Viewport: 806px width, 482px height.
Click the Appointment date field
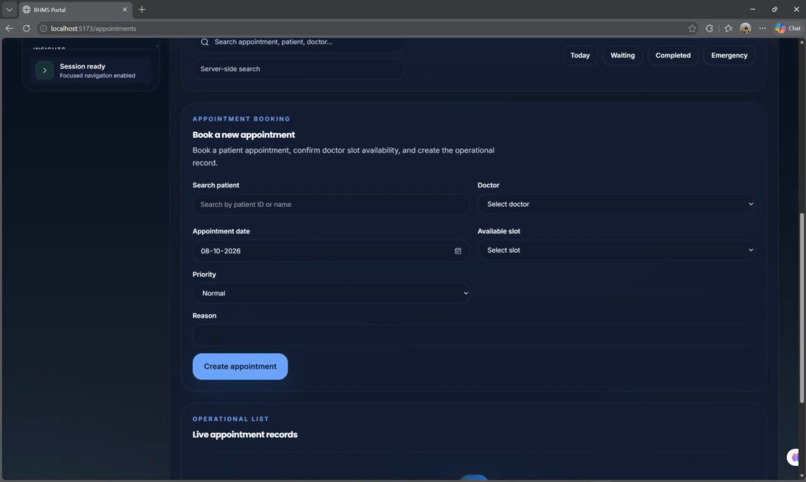click(331, 251)
